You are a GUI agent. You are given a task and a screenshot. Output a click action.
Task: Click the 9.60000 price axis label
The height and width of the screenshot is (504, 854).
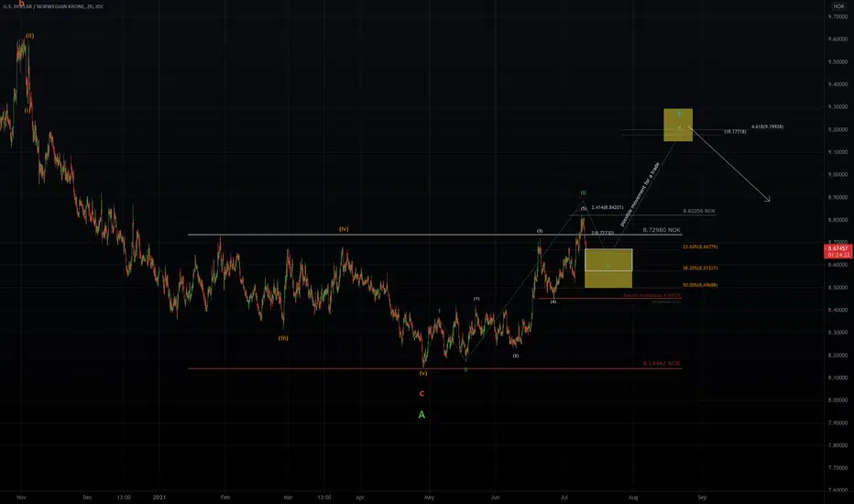coord(838,39)
